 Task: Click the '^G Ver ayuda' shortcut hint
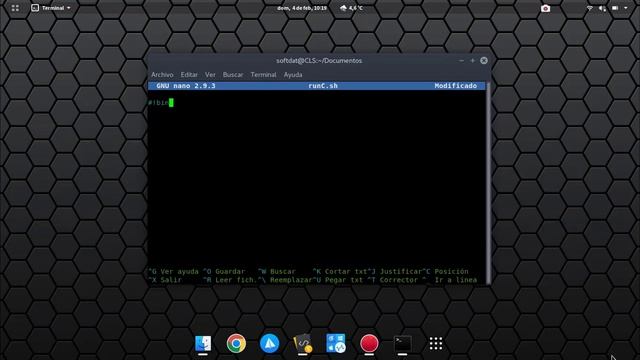tap(173, 271)
